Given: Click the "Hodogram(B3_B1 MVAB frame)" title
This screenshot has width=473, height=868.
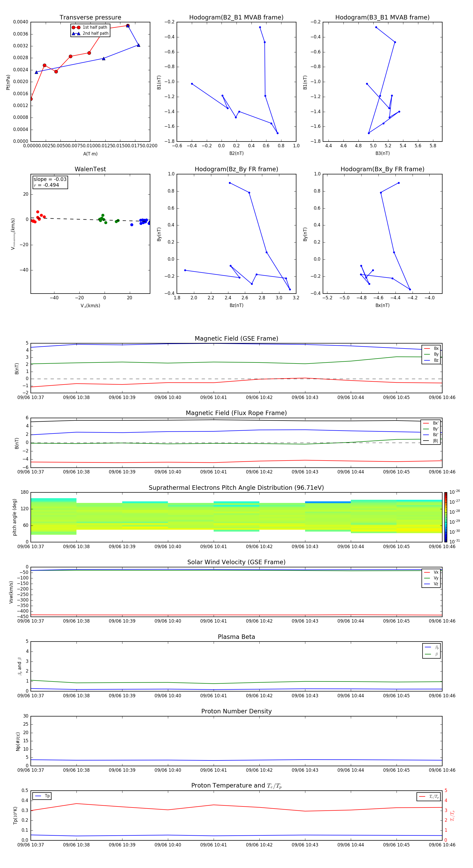Looking at the screenshot, I should click(x=382, y=17).
